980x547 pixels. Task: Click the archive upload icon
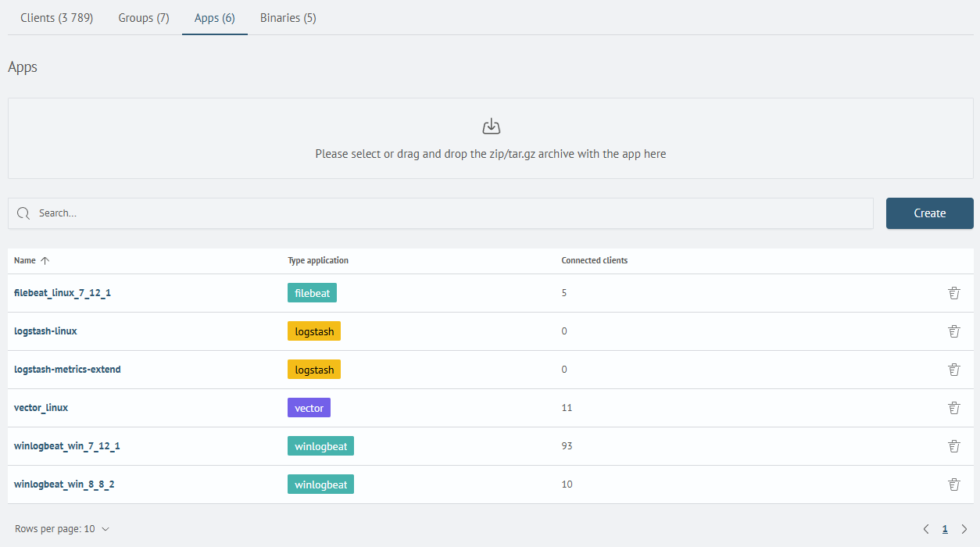491,125
